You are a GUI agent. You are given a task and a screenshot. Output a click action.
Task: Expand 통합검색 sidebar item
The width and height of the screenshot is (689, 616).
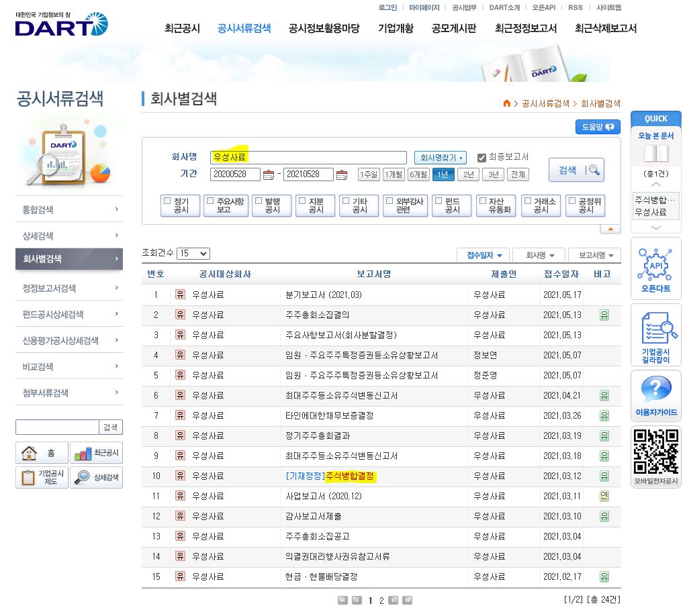click(x=69, y=209)
